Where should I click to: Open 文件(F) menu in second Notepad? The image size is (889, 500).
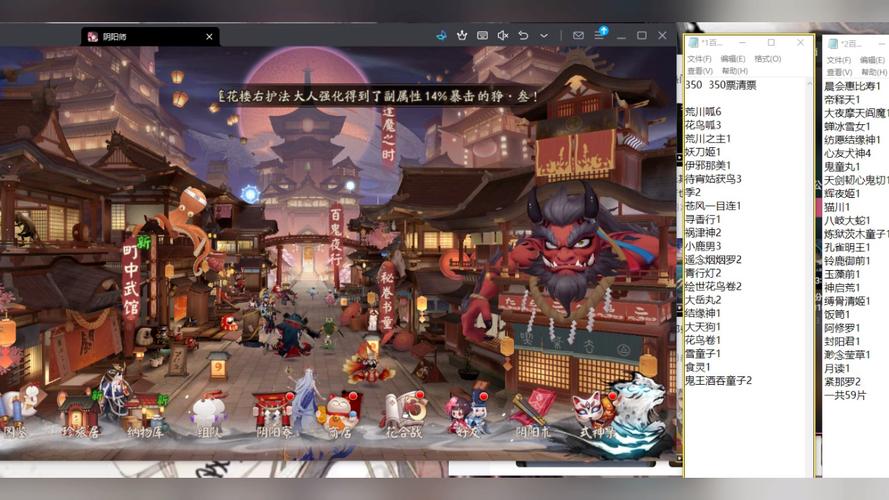(x=839, y=60)
